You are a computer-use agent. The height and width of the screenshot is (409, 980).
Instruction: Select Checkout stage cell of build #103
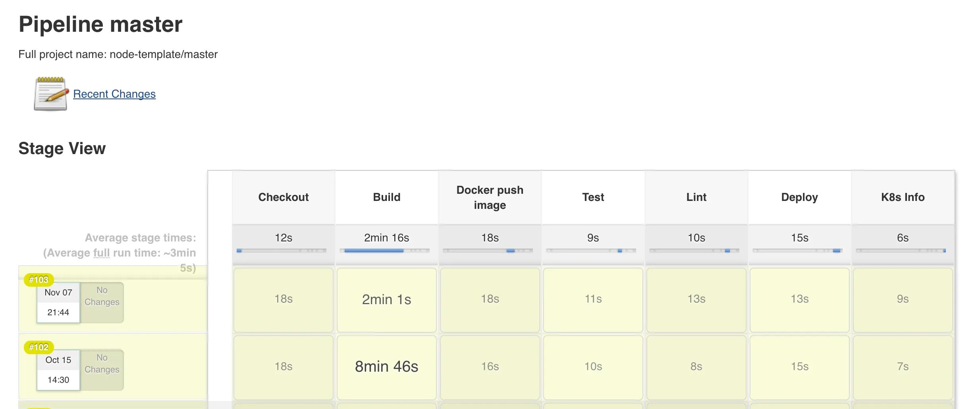point(284,299)
